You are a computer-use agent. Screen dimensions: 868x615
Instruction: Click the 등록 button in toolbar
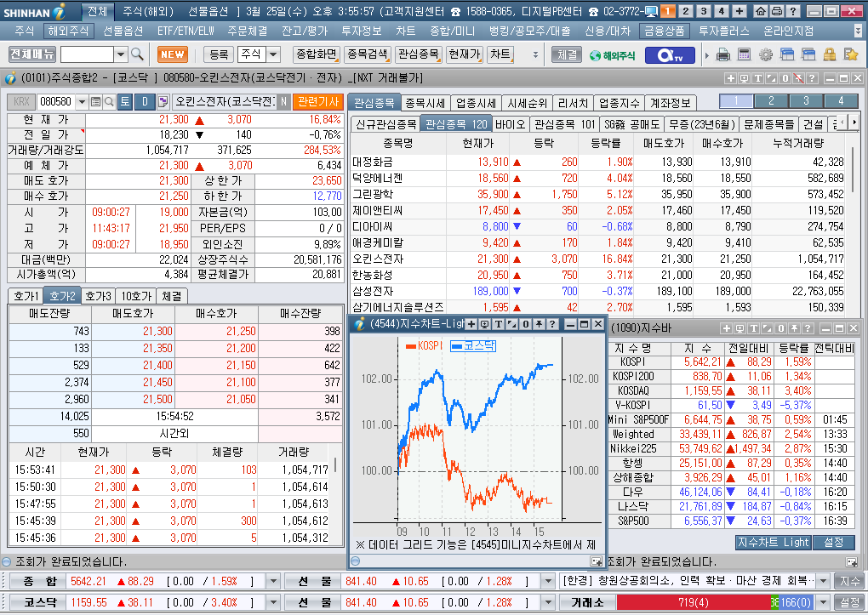[219, 54]
